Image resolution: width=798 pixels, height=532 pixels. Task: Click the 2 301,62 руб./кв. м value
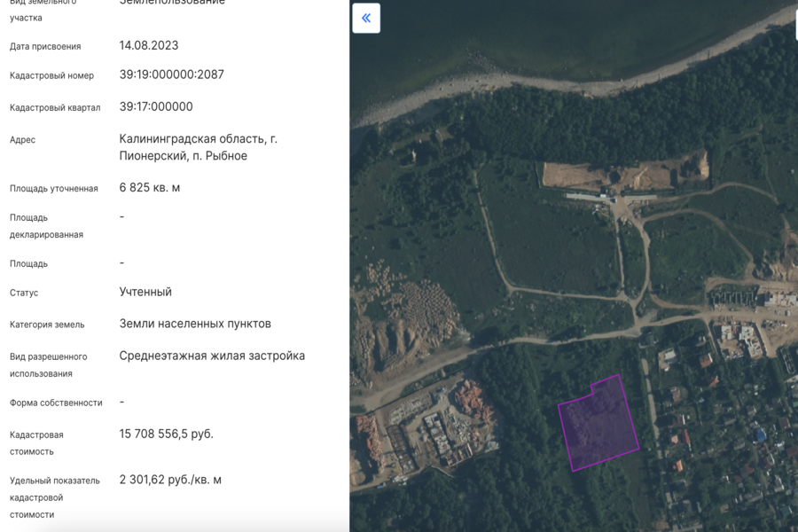click(170, 480)
